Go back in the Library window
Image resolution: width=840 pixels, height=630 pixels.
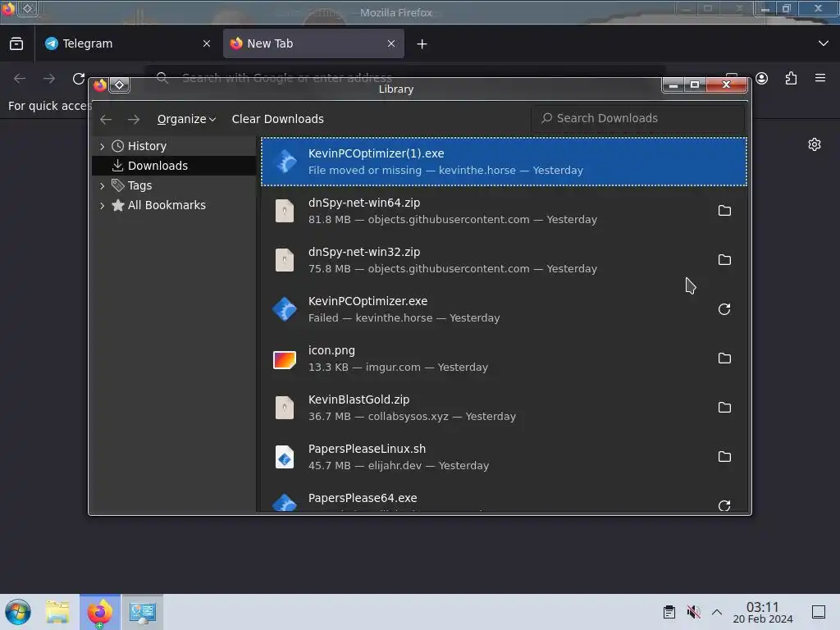(x=106, y=119)
